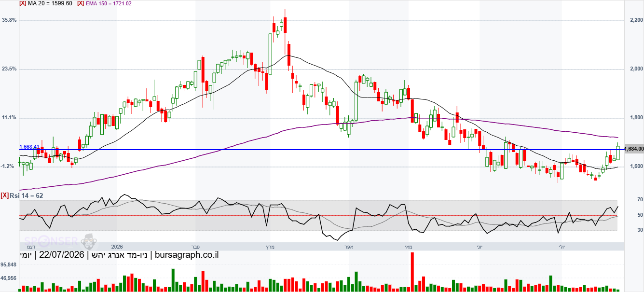The width and height of the screenshot is (644, 292).
Task: Click the EMA 150 = 1721.02 label
Action: 109,3
